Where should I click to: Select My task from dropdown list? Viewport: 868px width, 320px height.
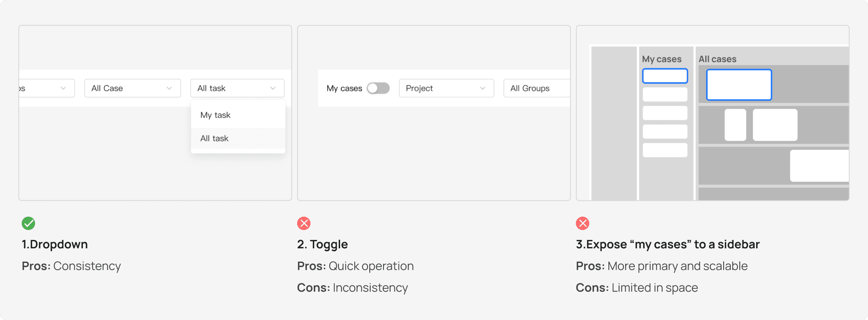[238, 115]
